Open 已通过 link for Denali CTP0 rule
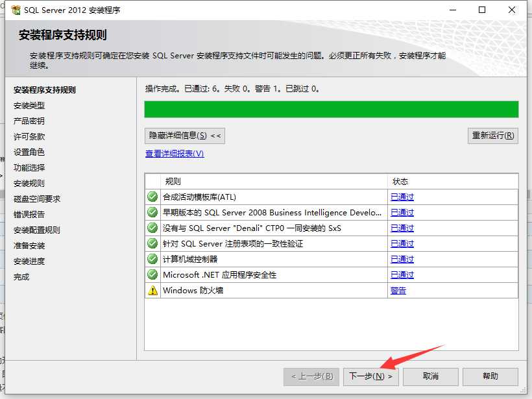 (x=402, y=228)
